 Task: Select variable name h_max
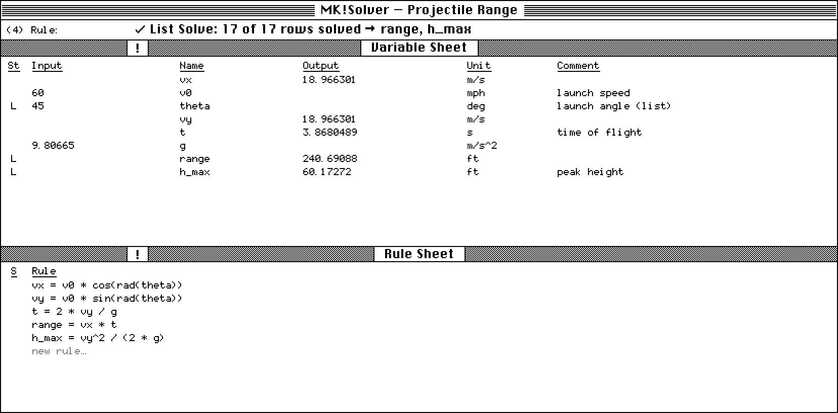tap(195, 172)
